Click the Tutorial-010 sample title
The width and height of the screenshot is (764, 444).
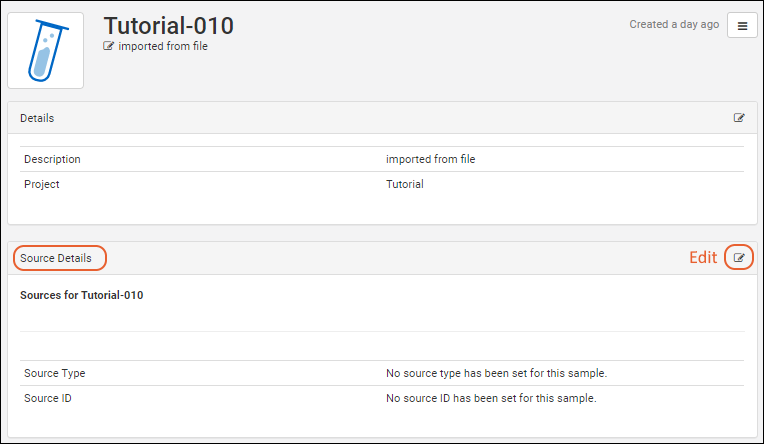coord(168,24)
